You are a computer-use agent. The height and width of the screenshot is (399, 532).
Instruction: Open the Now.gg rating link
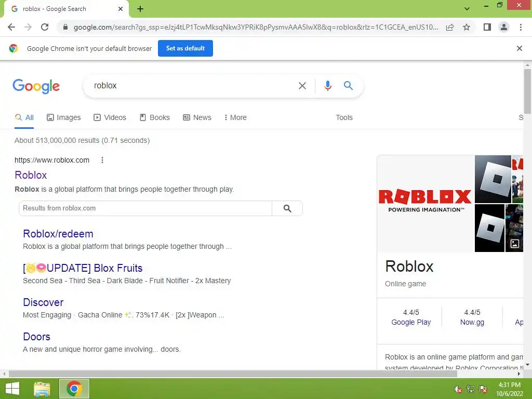[472, 322]
